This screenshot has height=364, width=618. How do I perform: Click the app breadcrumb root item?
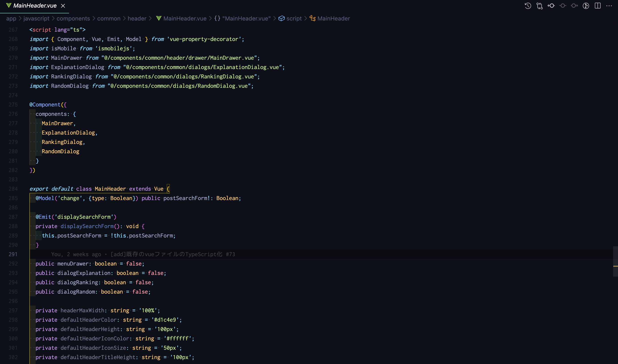pos(11,18)
